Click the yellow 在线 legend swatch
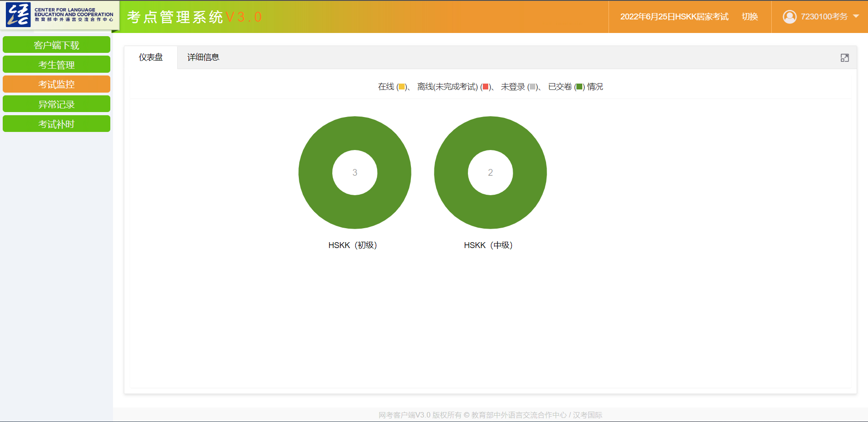The height and width of the screenshot is (422, 868). [x=401, y=87]
